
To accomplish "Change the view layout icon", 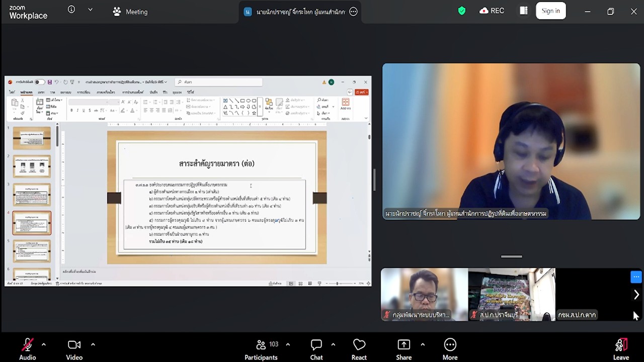I will click(x=524, y=11).
